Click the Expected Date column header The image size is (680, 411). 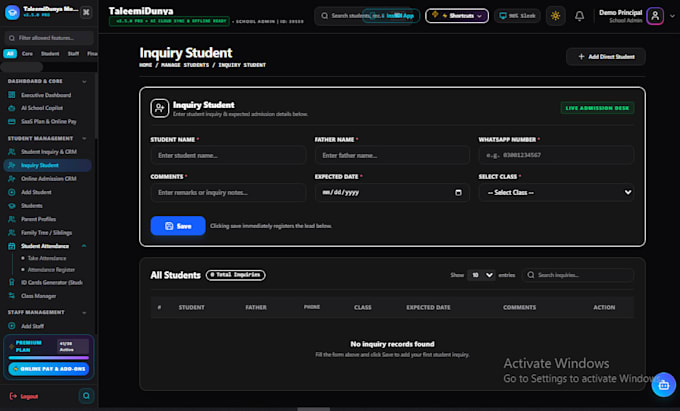[428, 307]
